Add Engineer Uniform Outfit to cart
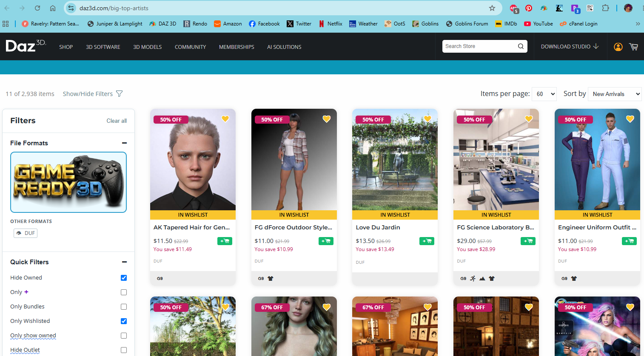Viewport: 644px width, 356px height. (629, 241)
